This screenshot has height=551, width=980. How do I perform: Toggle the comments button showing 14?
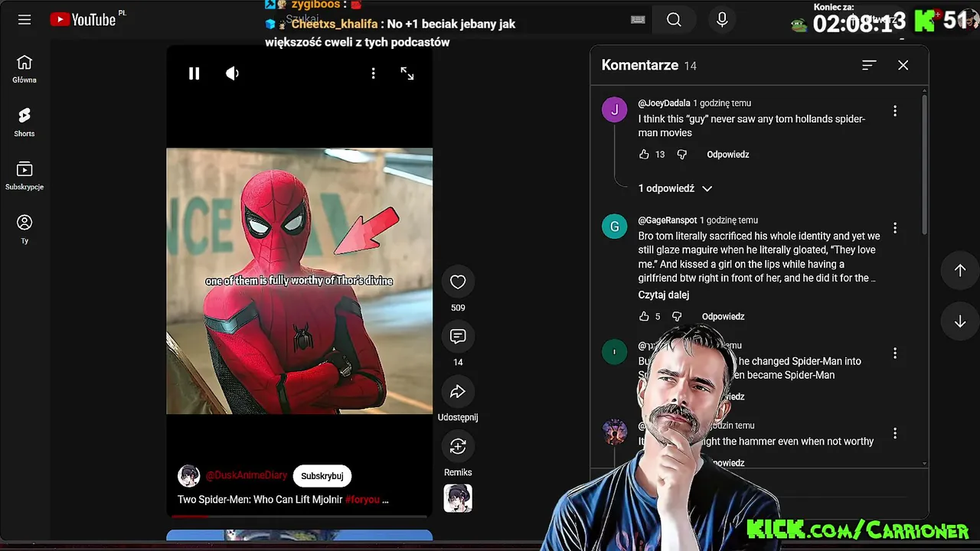(458, 337)
